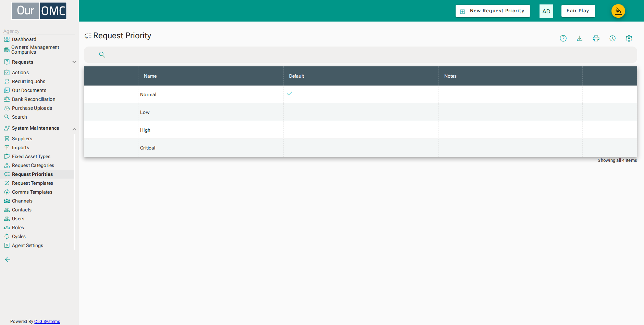Open Dashboard menu item
644x325 pixels.
24,39
